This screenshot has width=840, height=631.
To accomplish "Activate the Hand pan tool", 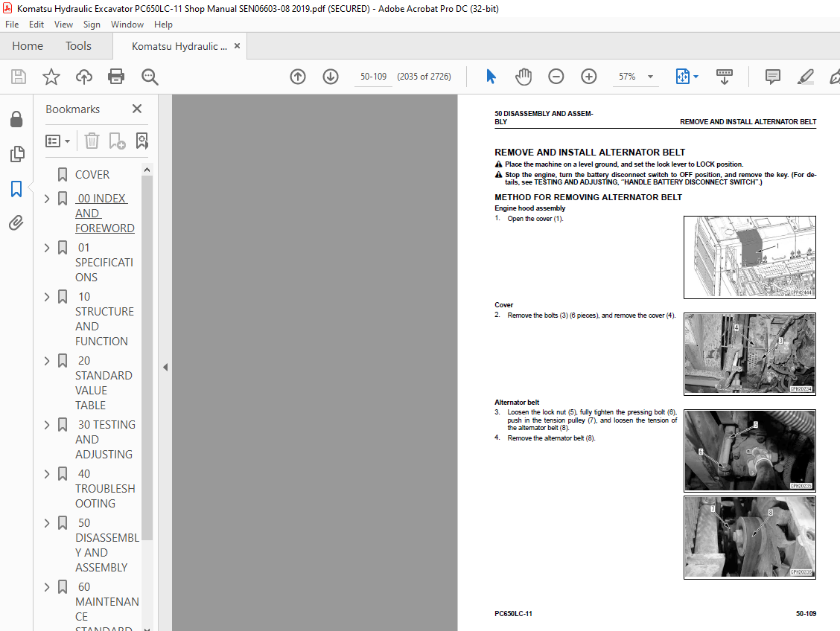I will pos(524,77).
